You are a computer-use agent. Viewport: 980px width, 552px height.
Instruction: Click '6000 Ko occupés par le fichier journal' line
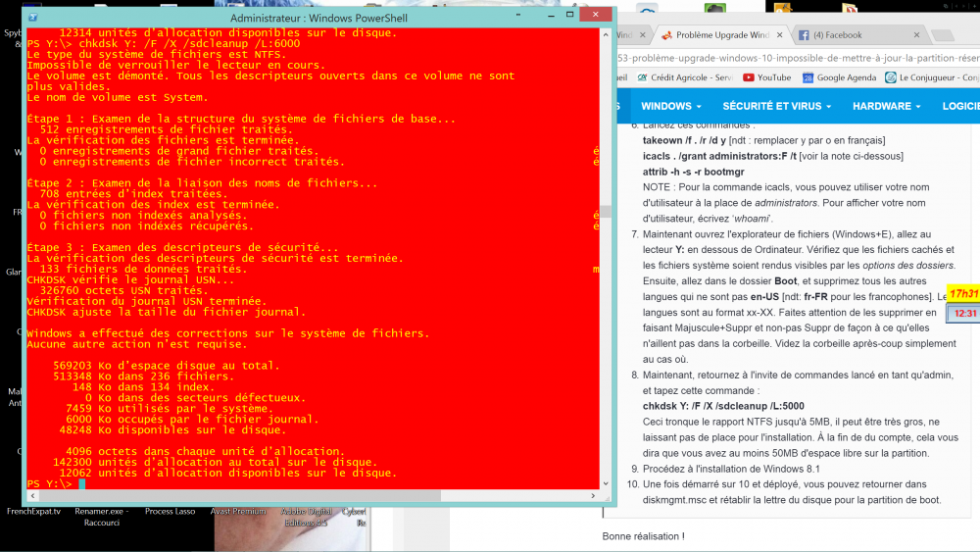click(192, 420)
